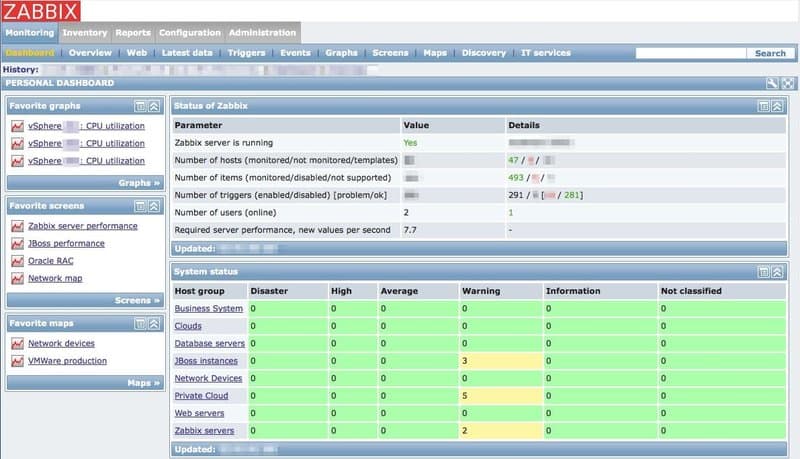Click graph icon beside second vSphere CPU utilization

click(17, 144)
